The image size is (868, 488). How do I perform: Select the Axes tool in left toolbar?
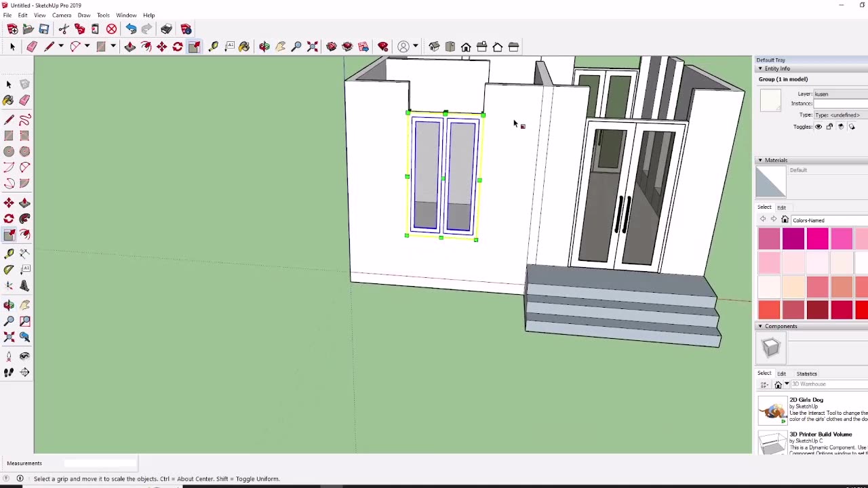tap(9, 286)
